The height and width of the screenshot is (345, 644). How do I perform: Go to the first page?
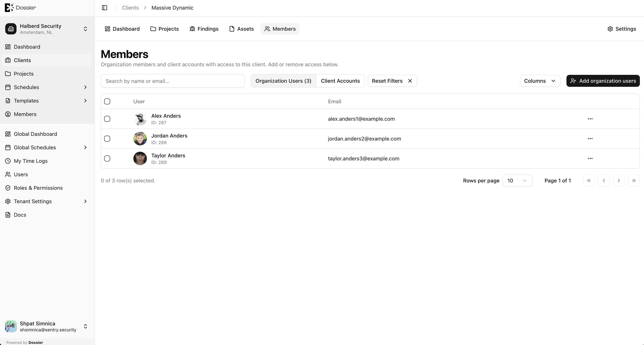click(x=589, y=181)
